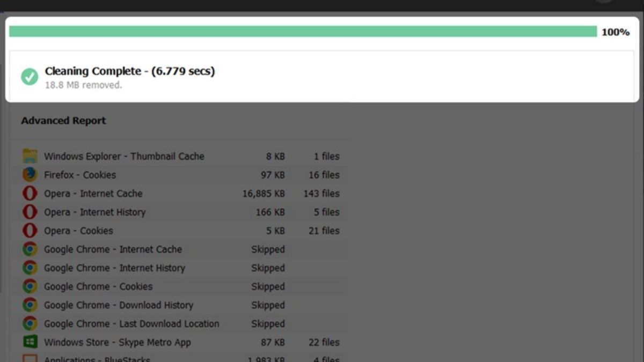This screenshot has height=362, width=644.
Task: Click the 21 files count
Action: point(324,231)
